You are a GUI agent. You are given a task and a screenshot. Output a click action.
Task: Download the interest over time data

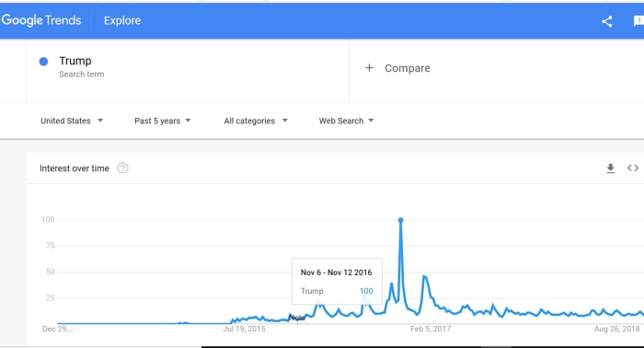[x=610, y=168]
